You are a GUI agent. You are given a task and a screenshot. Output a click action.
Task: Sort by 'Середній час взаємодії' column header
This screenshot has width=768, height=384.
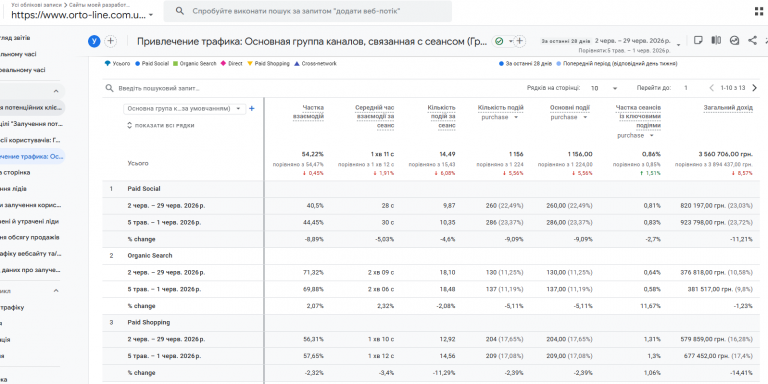coord(375,117)
